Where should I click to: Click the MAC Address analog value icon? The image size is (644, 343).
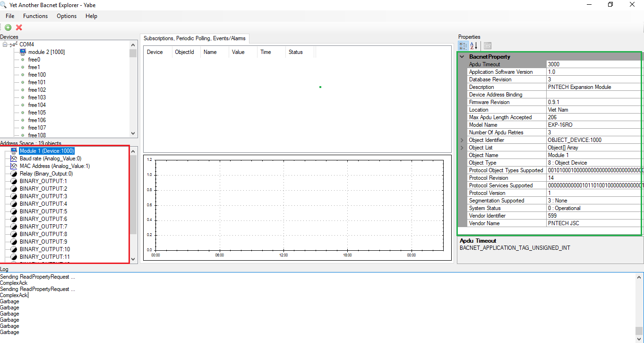click(14, 166)
